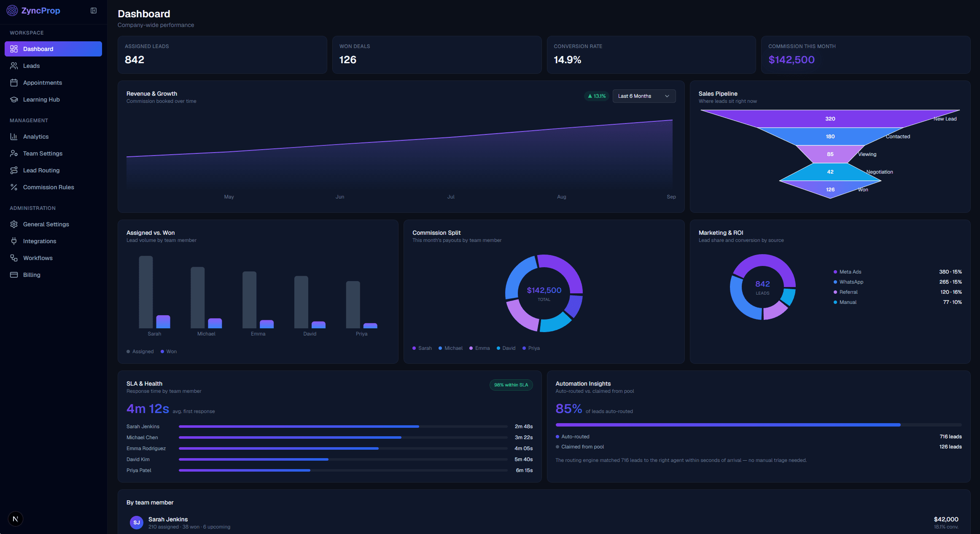Click the Appointments calendar icon
The width and height of the screenshot is (980, 534).
(14, 83)
